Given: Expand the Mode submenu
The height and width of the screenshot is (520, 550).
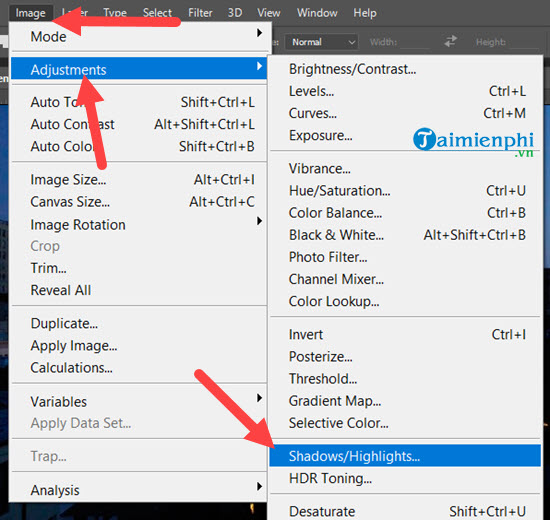Looking at the screenshot, I should click(x=139, y=36).
